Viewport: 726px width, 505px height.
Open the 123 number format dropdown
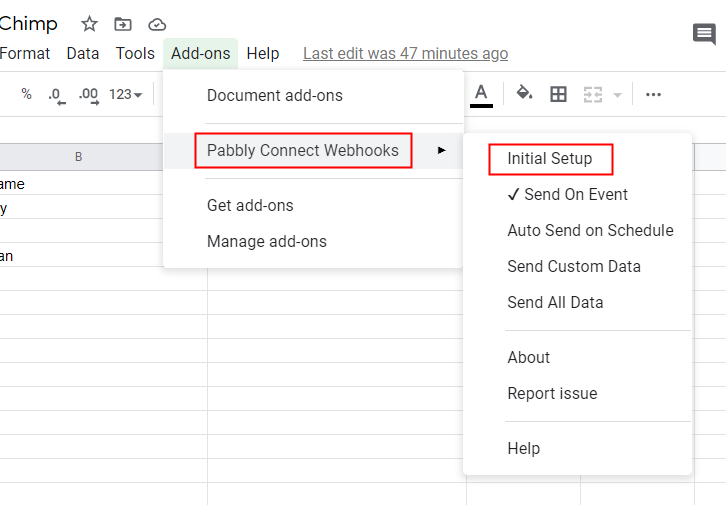(125, 95)
